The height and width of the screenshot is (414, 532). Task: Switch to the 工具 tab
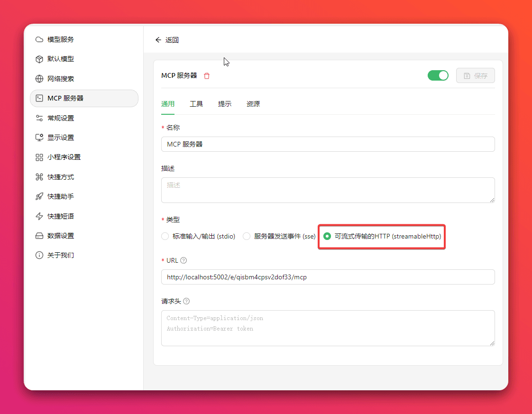pyautogui.click(x=196, y=104)
